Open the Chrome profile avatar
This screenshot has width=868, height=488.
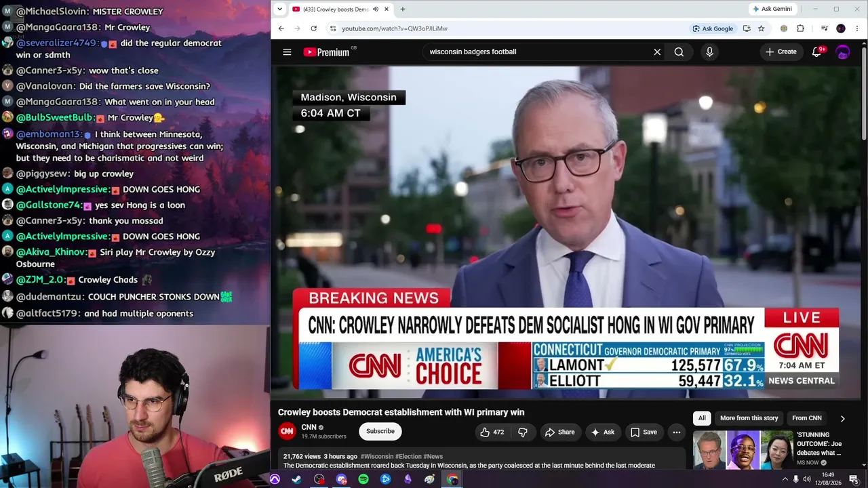pos(841,28)
